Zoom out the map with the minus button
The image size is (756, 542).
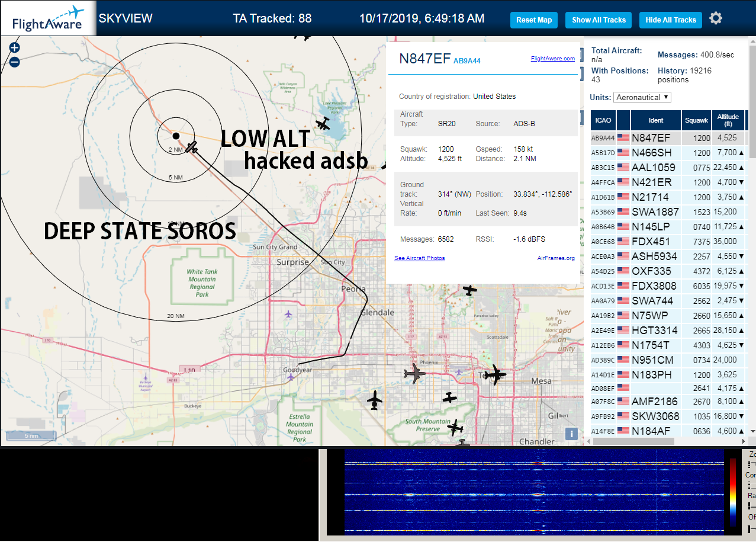(x=15, y=62)
